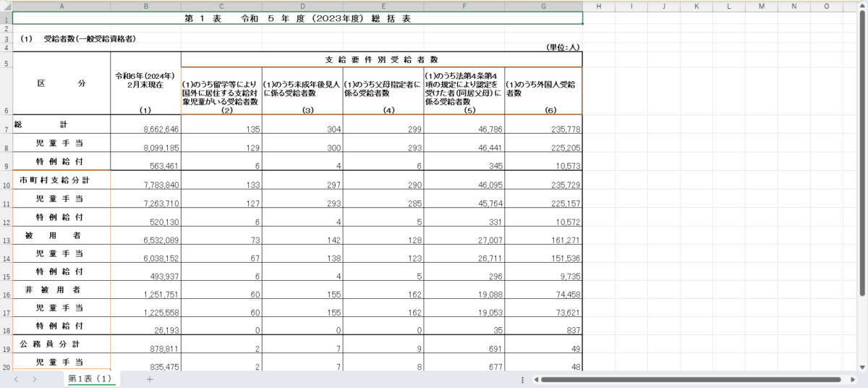Image resolution: width=868 pixels, height=388 pixels.
Task: Click the Select All corner triangle
Action: (x=6, y=6)
